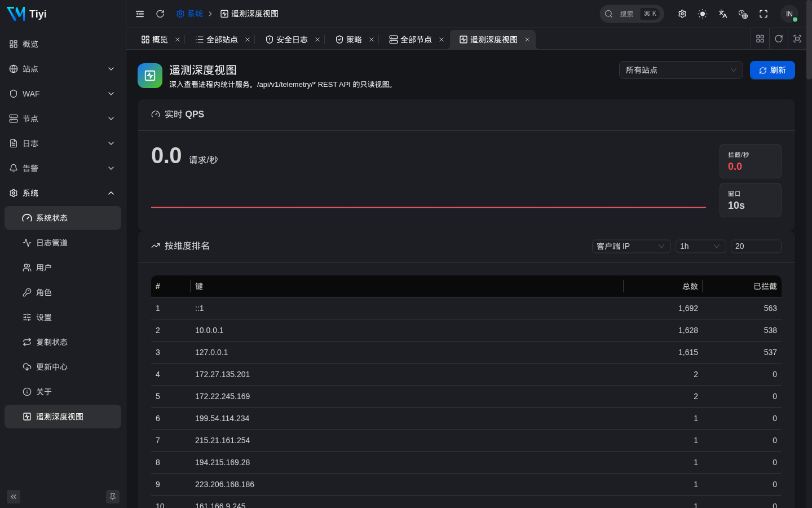Close the 安全日志 tab
This screenshot has width=812, height=508.
pos(317,40)
